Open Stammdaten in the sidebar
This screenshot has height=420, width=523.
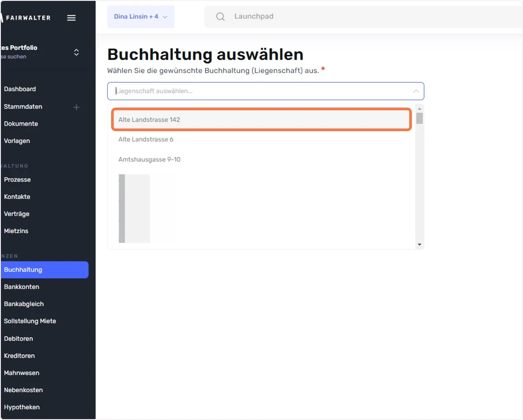point(23,106)
